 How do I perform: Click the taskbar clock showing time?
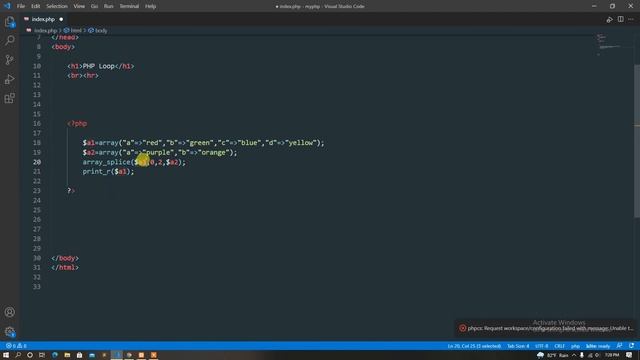(612, 356)
